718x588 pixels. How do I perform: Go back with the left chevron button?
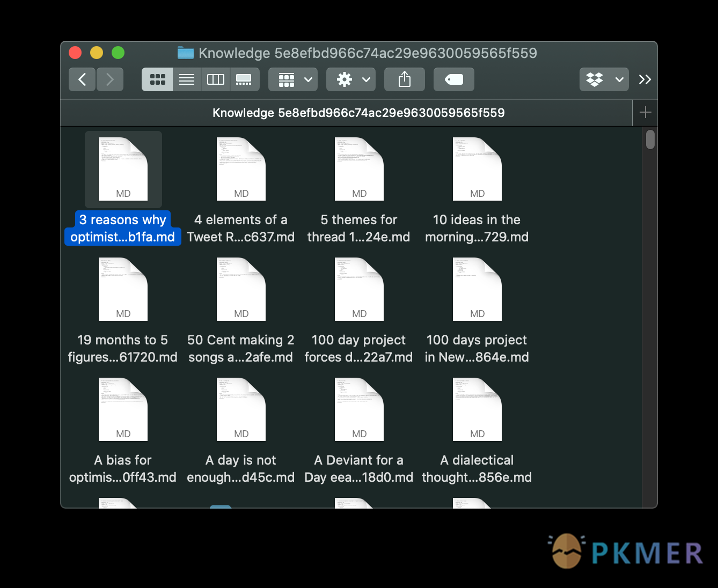(82, 79)
